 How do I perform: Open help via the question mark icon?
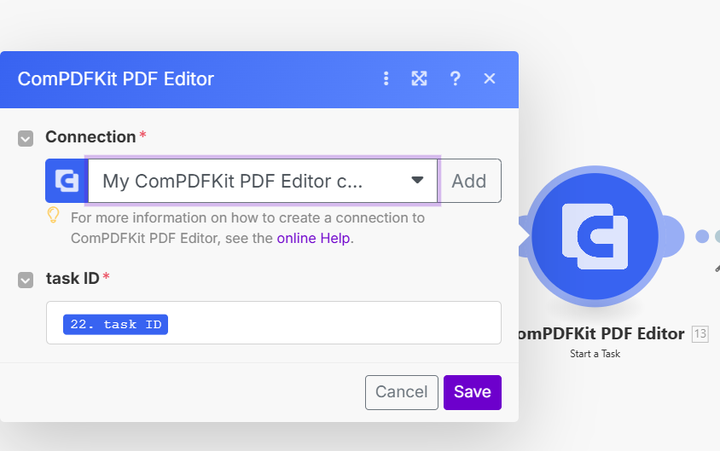tap(455, 79)
